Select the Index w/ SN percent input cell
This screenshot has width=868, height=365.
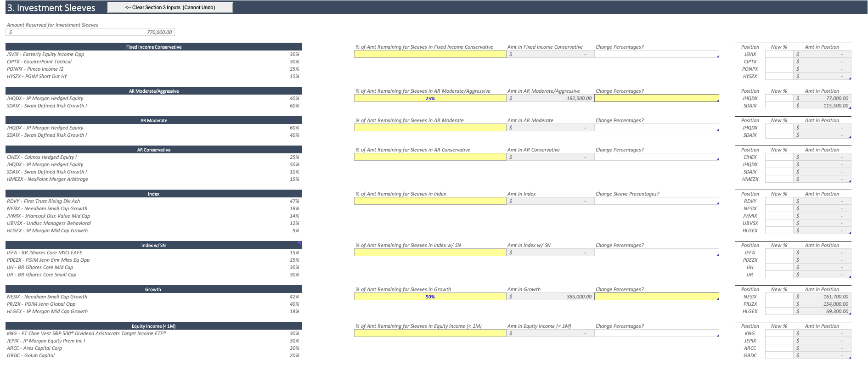[430, 253]
